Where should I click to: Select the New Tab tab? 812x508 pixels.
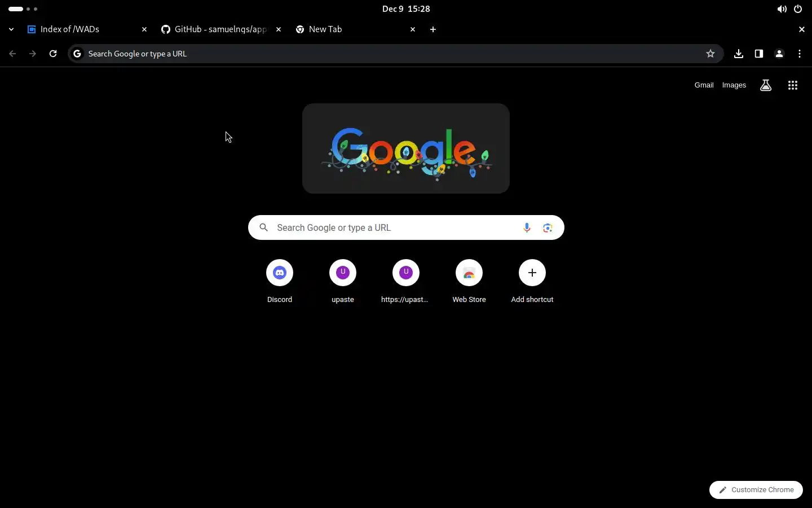tap(356, 29)
